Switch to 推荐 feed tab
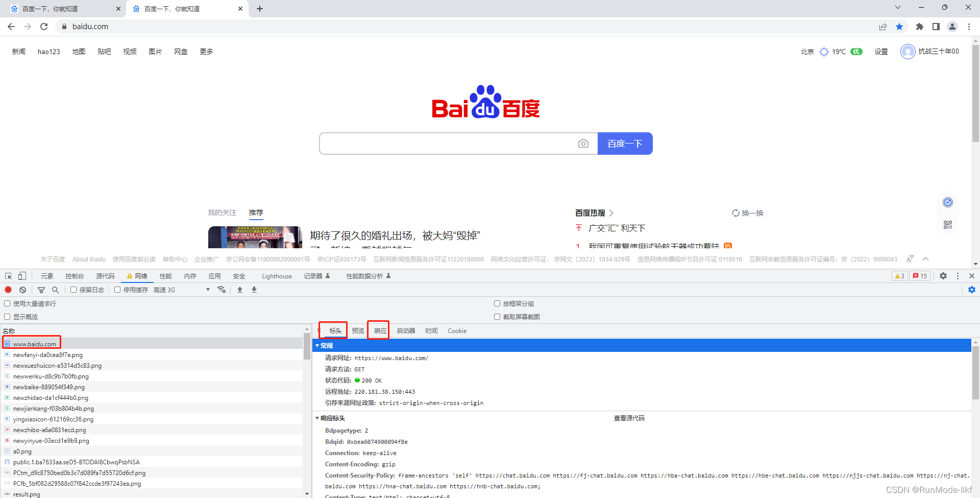980x498 pixels. click(256, 212)
